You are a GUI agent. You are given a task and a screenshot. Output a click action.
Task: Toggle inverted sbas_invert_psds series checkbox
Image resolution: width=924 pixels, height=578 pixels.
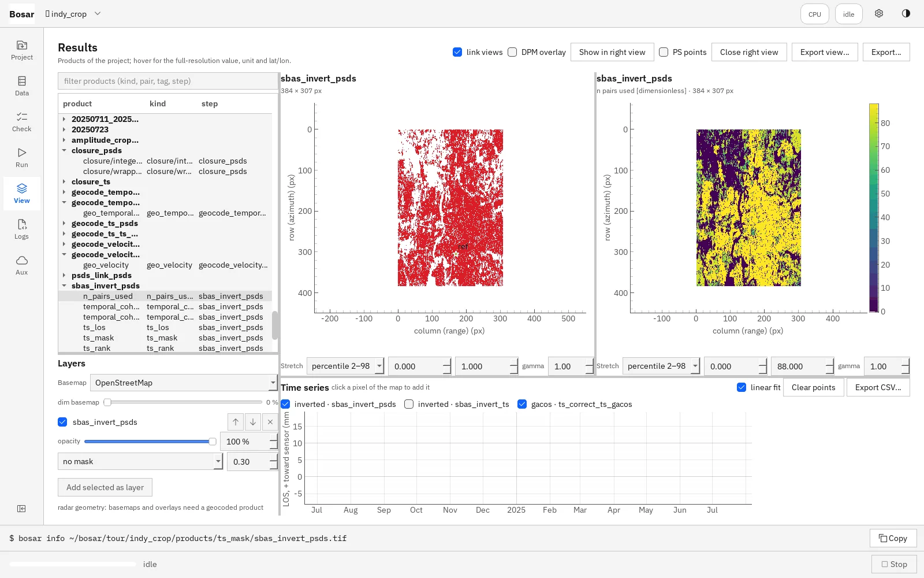285,404
